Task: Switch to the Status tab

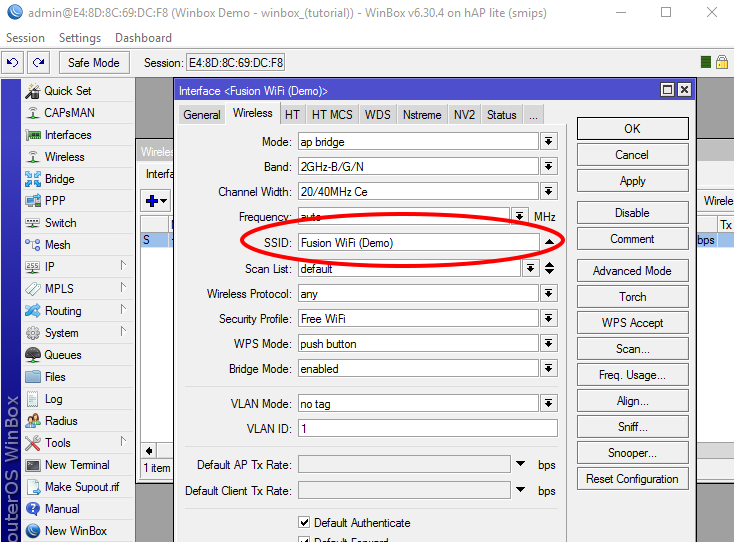Action: [502, 115]
